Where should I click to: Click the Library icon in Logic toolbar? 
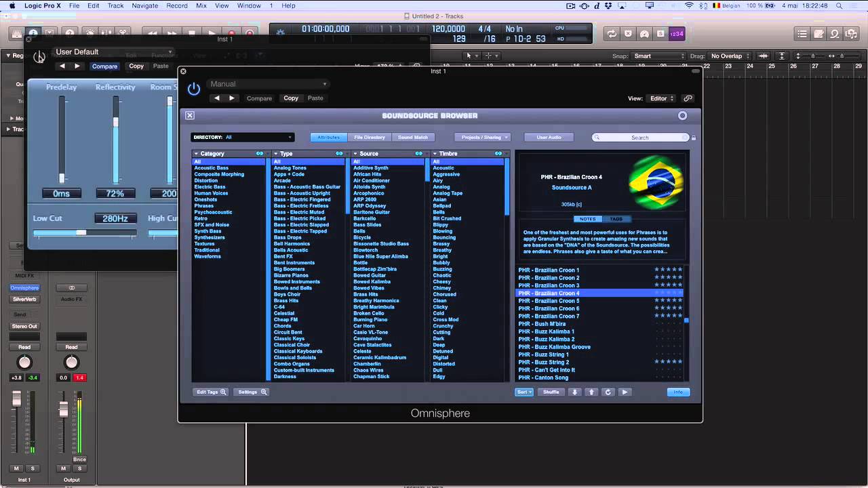click(16, 33)
